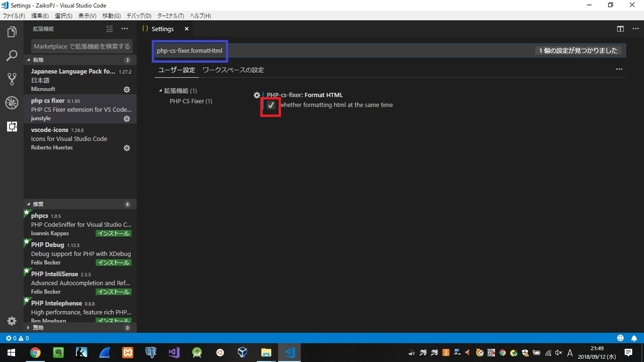Screen dimensions: 644x362
Task: Open the filter extensions icon in Extensions panel
Action: tap(109, 28)
